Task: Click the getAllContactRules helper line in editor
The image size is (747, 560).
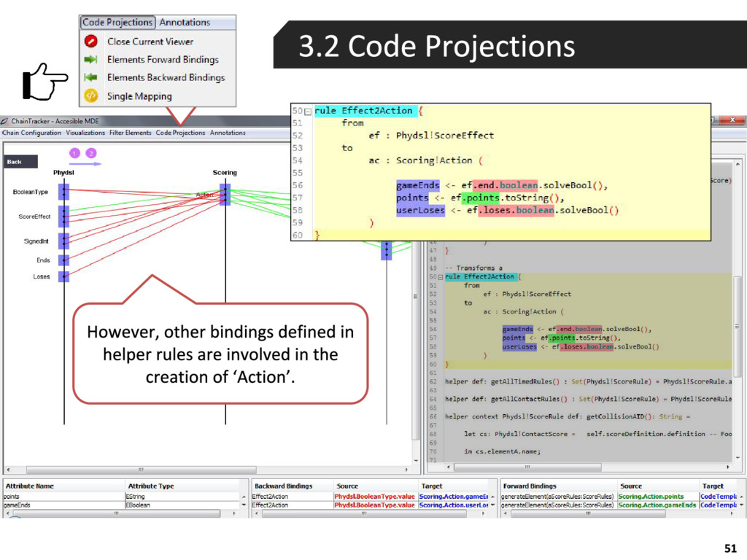Action: pyautogui.click(x=588, y=399)
